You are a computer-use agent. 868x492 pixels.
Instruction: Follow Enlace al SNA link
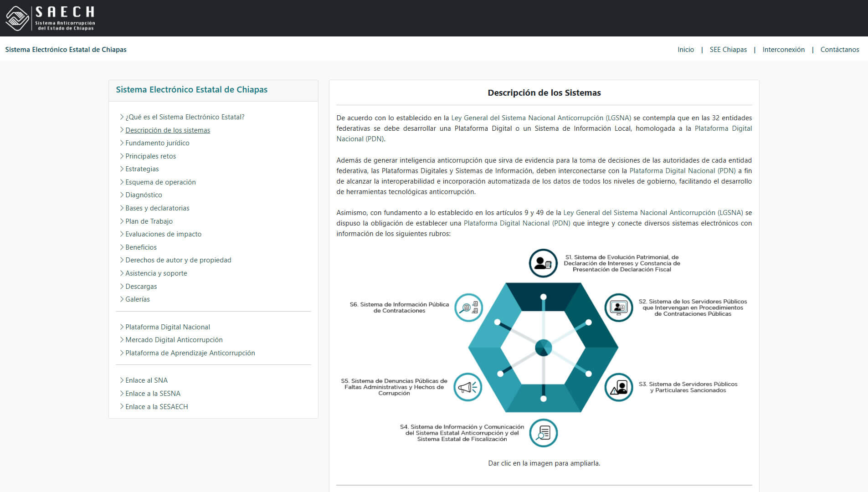click(x=146, y=380)
